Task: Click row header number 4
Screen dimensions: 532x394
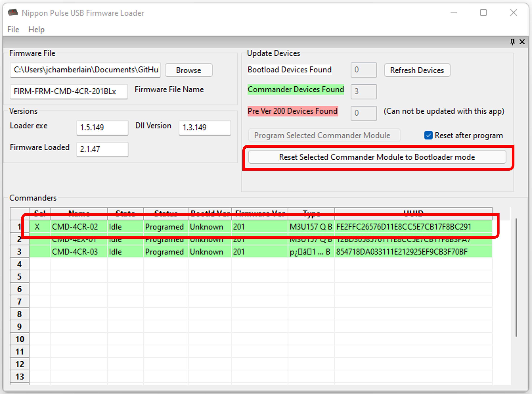Action: click(x=20, y=264)
